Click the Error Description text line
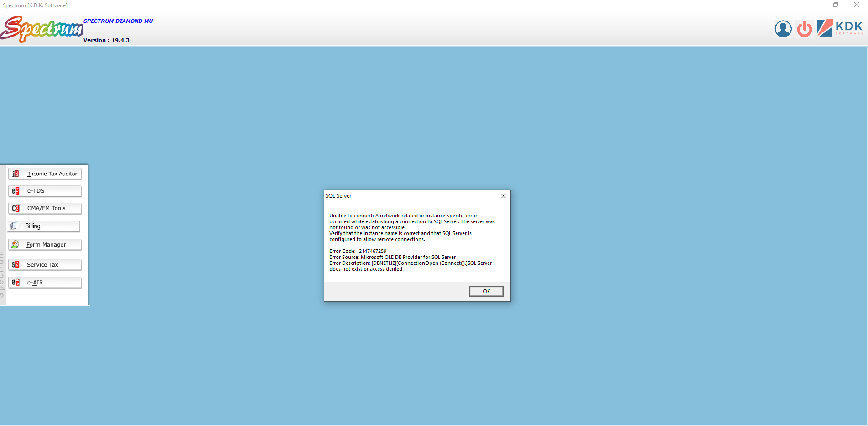The height and width of the screenshot is (426, 868). pyautogui.click(x=411, y=266)
